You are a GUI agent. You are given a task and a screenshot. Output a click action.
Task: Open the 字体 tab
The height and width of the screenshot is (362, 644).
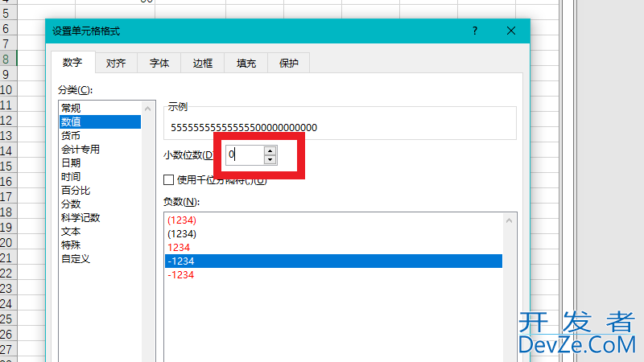click(x=159, y=64)
